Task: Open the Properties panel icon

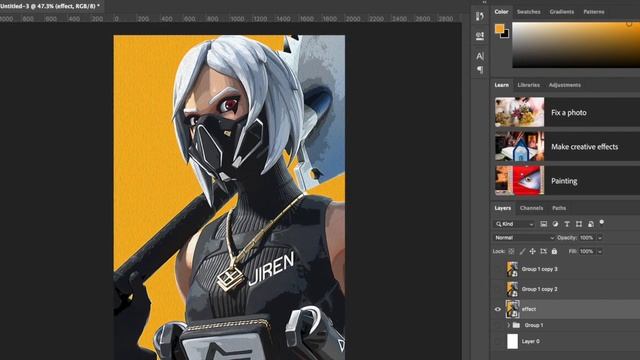Action: 480,36
